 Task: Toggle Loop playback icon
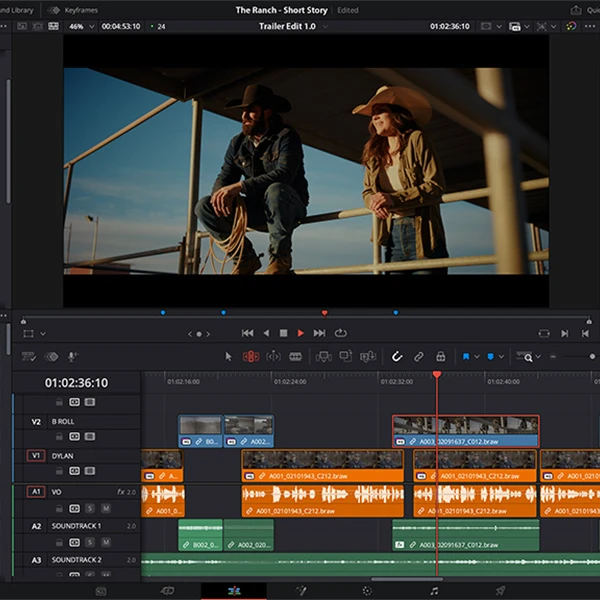(341, 333)
